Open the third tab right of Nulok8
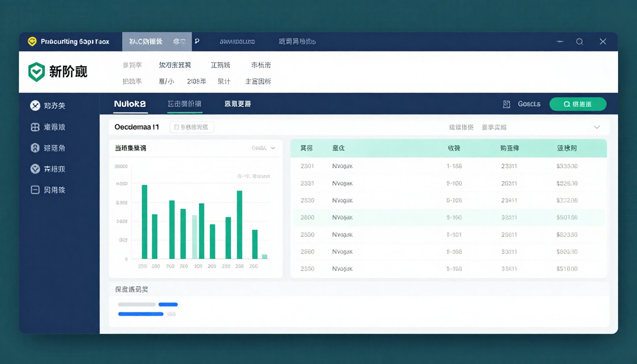 [x=237, y=104]
